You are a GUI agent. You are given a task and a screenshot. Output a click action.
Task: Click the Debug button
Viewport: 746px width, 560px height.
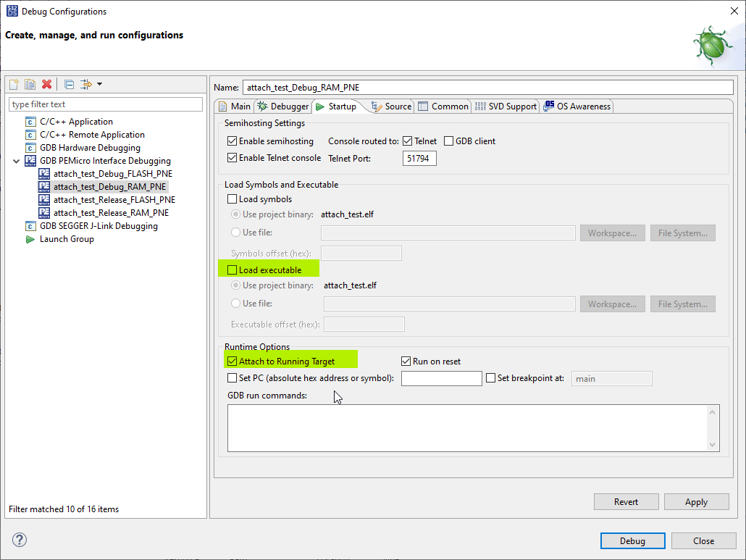click(x=632, y=540)
